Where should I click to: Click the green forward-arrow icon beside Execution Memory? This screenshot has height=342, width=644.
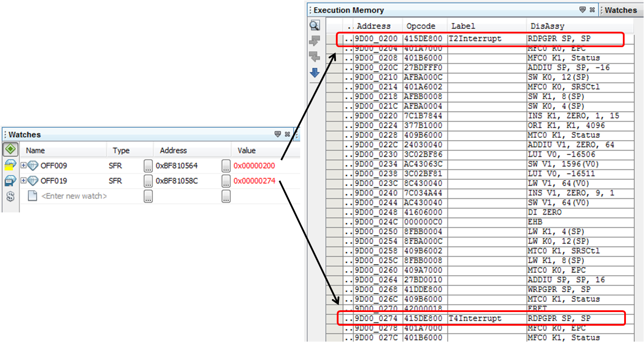pyautogui.click(x=314, y=40)
